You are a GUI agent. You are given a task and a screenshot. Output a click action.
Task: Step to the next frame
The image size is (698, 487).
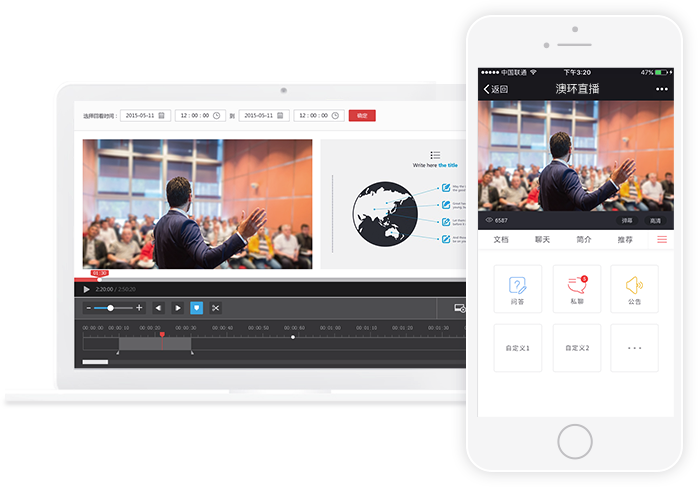point(178,308)
